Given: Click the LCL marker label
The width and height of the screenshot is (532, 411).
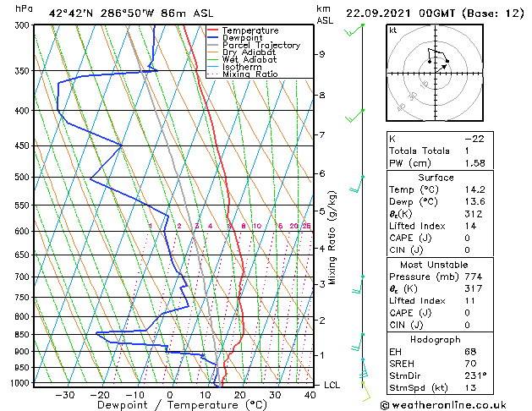Looking at the screenshot, I should 332,385.
